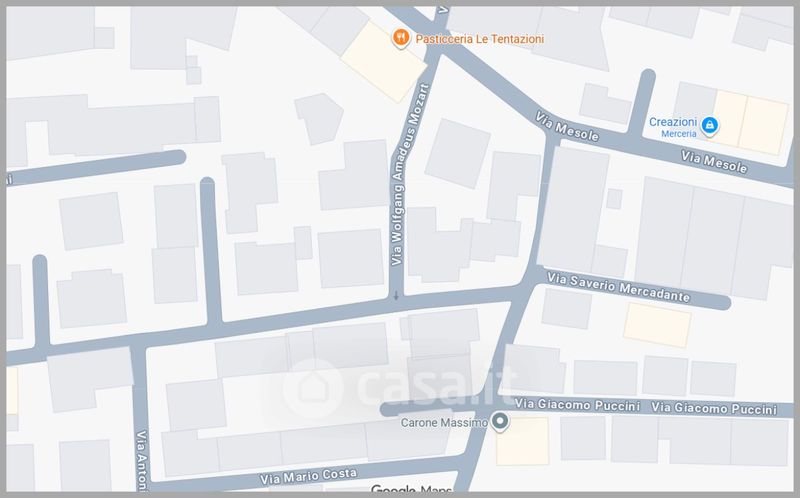Viewport: 800px width, 498px height.
Task: Click the upper Via Mesole label near the junction
Action: click(x=567, y=127)
